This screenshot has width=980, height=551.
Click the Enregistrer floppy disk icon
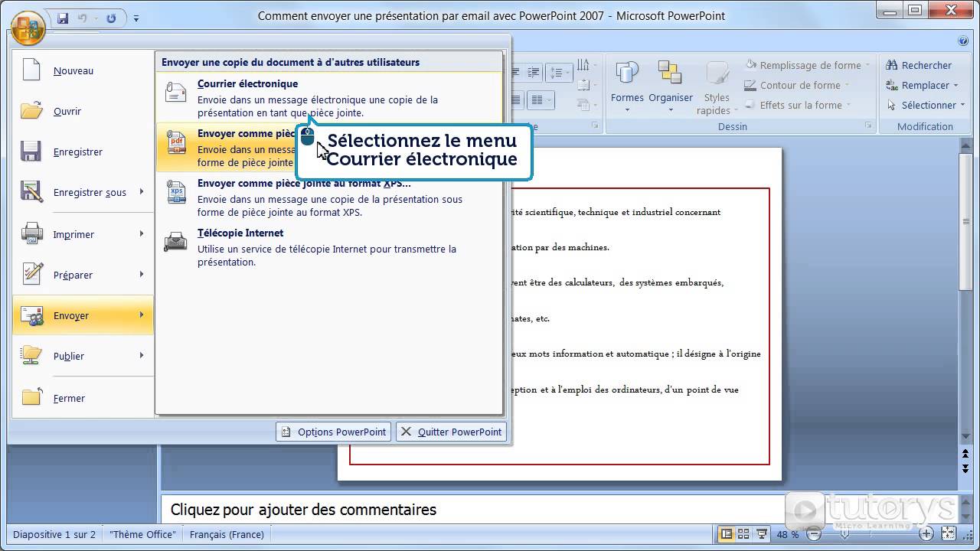point(31,152)
